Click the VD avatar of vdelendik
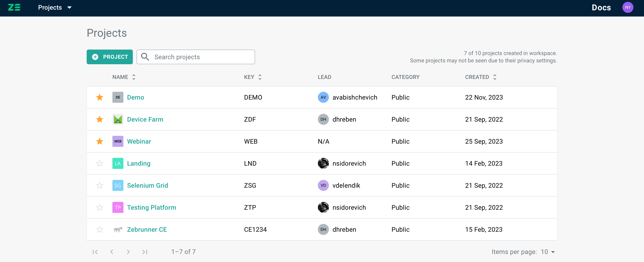The width and height of the screenshot is (644, 262). coord(323,185)
